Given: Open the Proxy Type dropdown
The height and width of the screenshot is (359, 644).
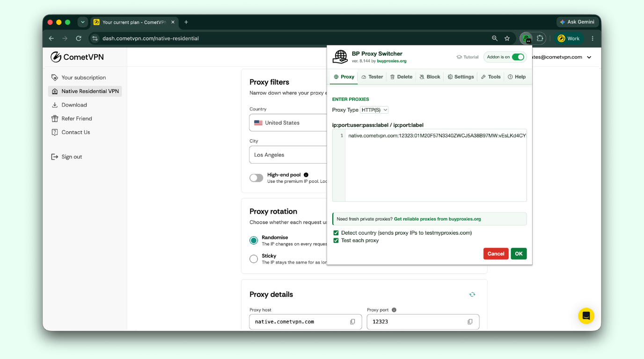Looking at the screenshot, I should (374, 110).
